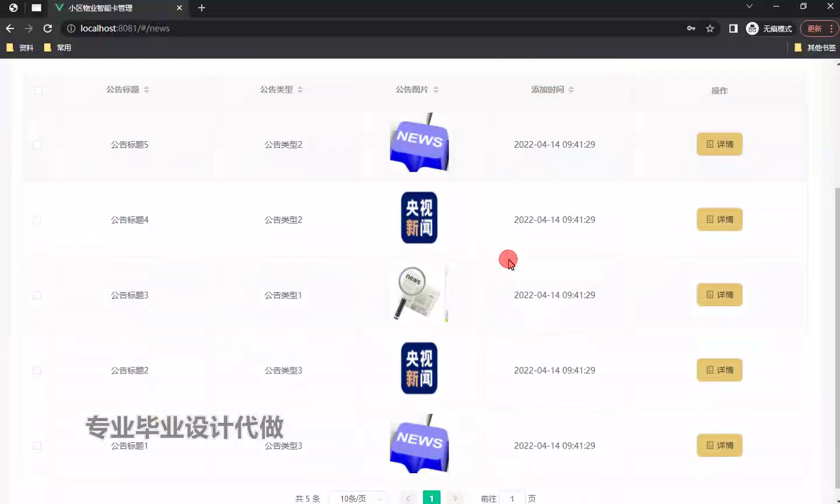Check the row for 公告标题4
The height and width of the screenshot is (504, 840).
[37, 220]
